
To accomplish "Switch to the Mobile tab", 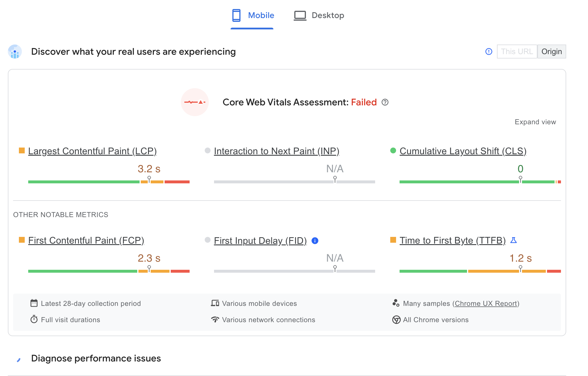I will point(252,15).
